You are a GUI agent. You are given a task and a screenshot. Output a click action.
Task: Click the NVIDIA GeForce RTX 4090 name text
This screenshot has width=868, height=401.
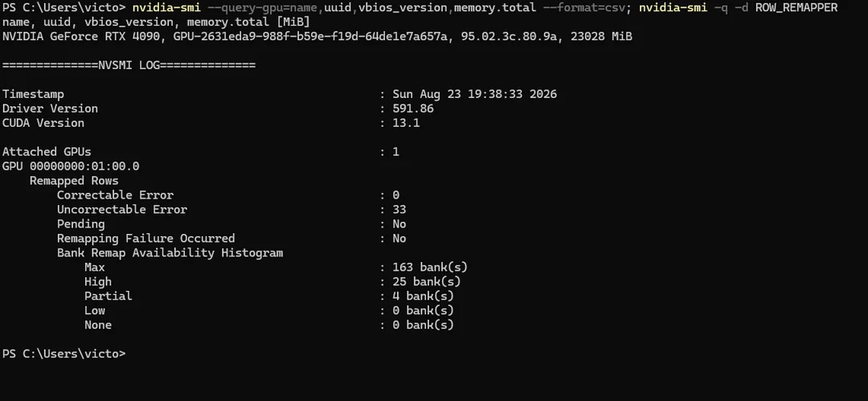click(83, 36)
